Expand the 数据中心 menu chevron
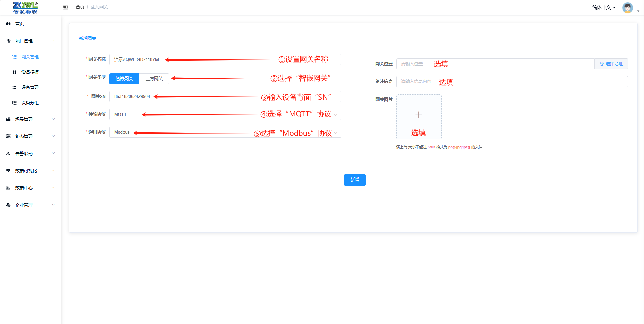Image resolution: width=644 pixels, height=324 pixels. (x=53, y=188)
